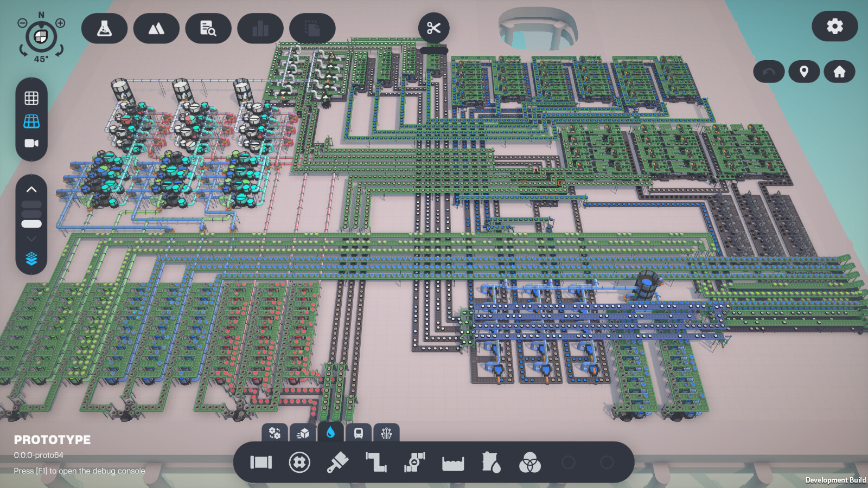868x488 pixels.
Task: Toggle the flat grid overlay
Action: (x=31, y=98)
